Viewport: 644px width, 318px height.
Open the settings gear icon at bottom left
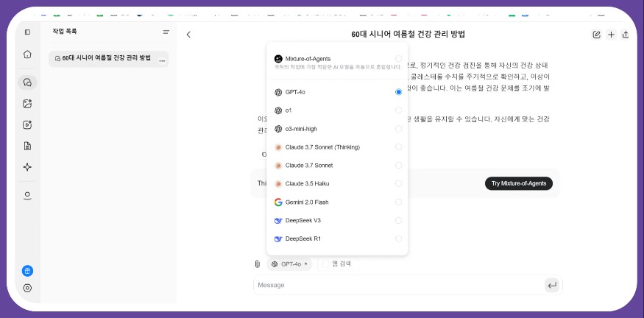click(x=27, y=288)
